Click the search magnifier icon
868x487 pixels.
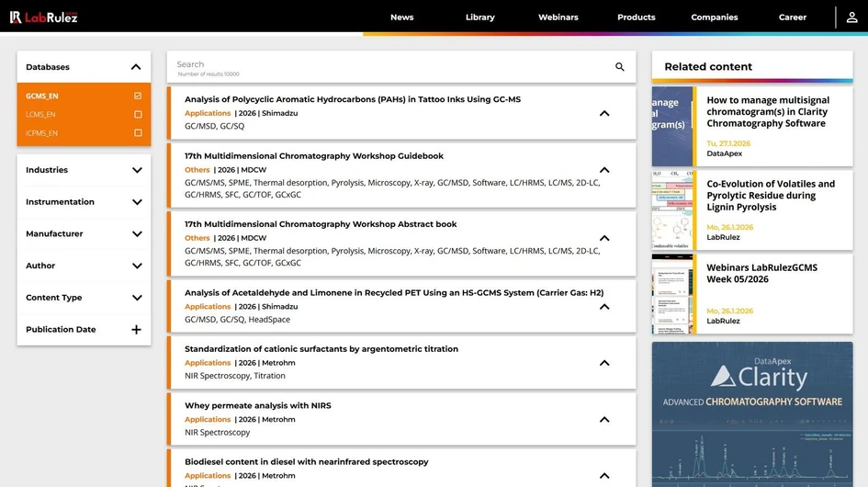[620, 67]
